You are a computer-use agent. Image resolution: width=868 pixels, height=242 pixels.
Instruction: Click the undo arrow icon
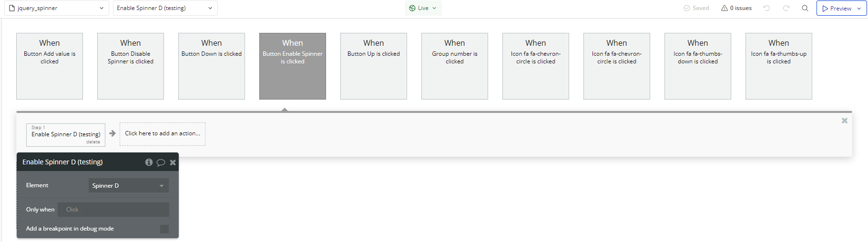click(x=766, y=8)
